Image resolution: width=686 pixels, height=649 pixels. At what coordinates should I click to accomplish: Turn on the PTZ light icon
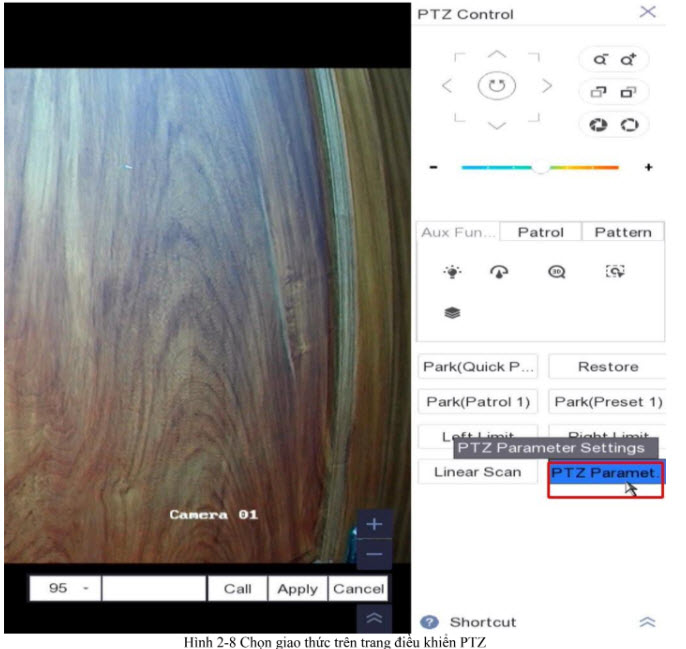pyautogui.click(x=452, y=272)
